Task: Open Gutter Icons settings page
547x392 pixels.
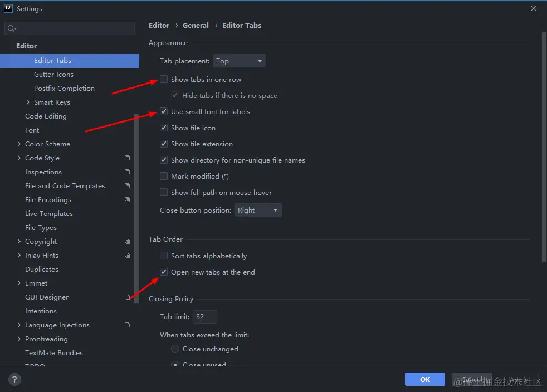Action: point(53,74)
